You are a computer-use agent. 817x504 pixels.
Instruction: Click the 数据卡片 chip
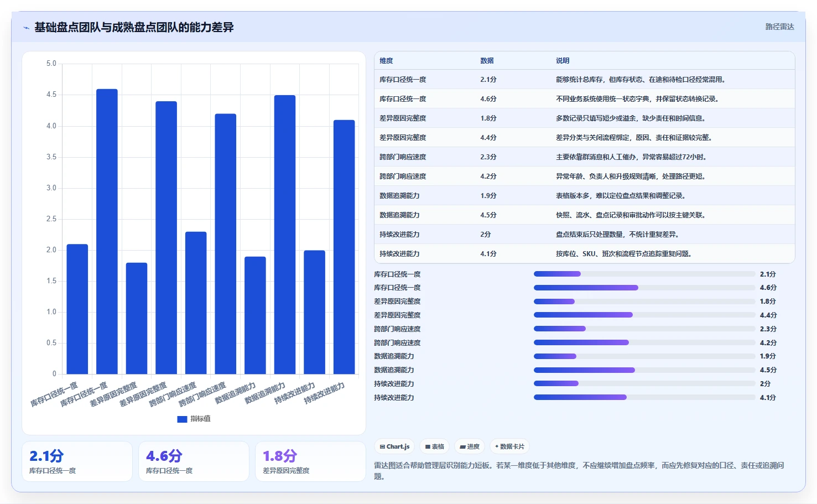pyautogui.click(x=509, y=446)
